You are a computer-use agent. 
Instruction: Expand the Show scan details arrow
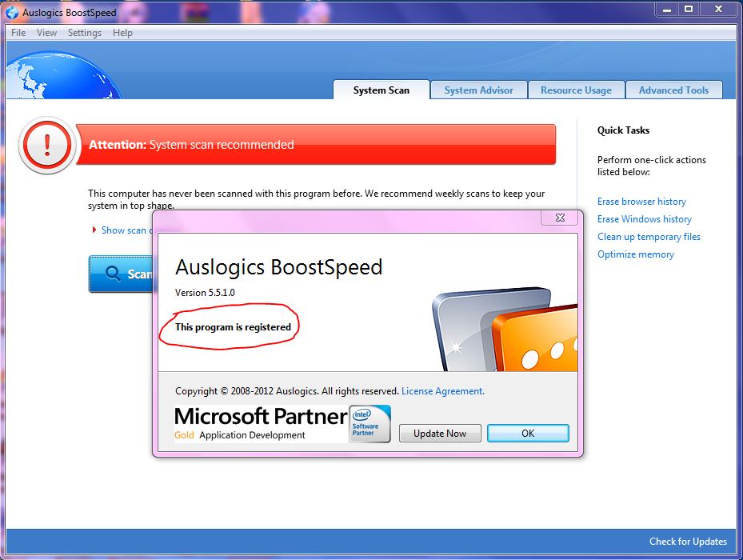(94, 230)
